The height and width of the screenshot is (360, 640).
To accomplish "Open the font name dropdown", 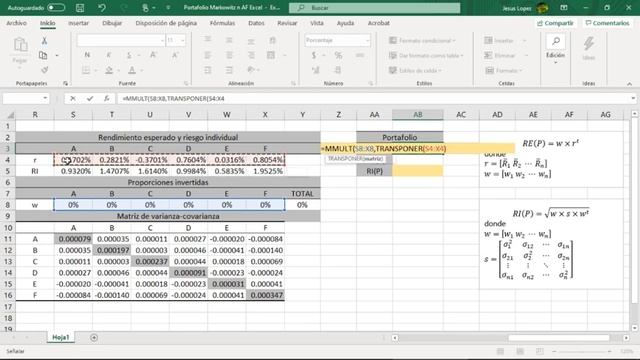I will (162, 40).
